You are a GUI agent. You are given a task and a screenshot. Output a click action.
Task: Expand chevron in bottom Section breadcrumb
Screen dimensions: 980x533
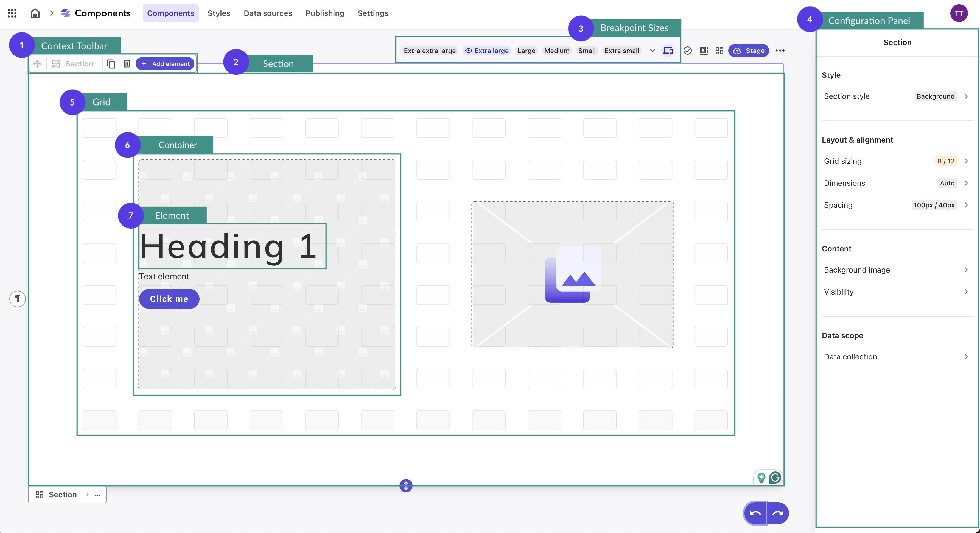tap(87, 495)
